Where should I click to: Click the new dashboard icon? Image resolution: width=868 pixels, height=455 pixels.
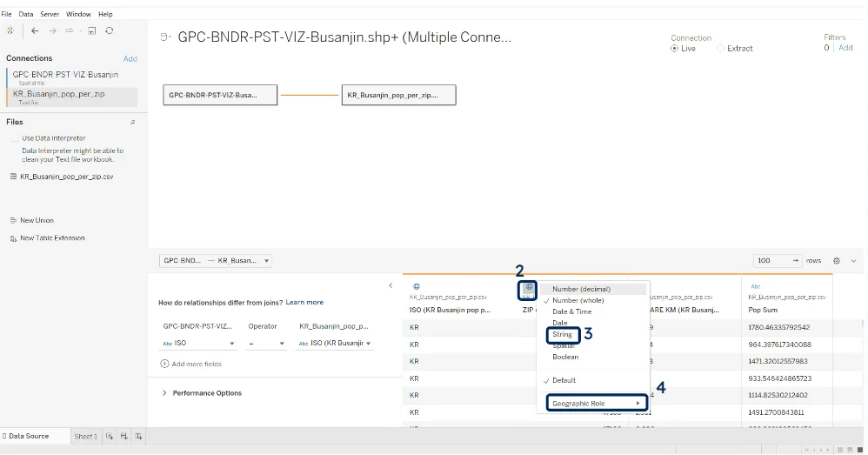tap(124, 436)
